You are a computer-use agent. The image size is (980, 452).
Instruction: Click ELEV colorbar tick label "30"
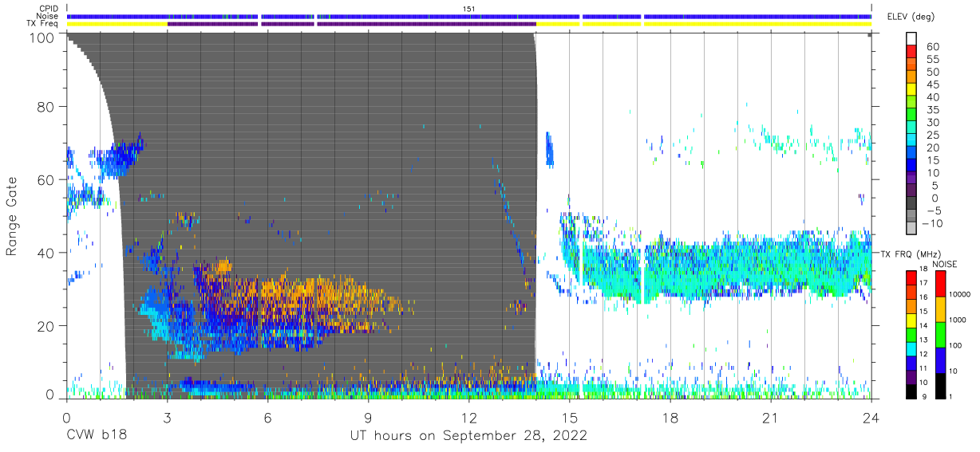click(x=932, y=122)
